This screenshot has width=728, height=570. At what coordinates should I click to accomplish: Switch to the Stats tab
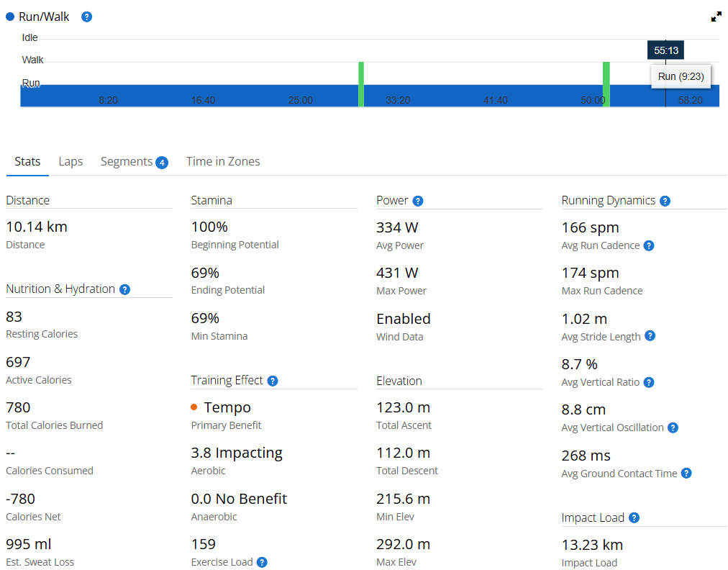[27, 161]
